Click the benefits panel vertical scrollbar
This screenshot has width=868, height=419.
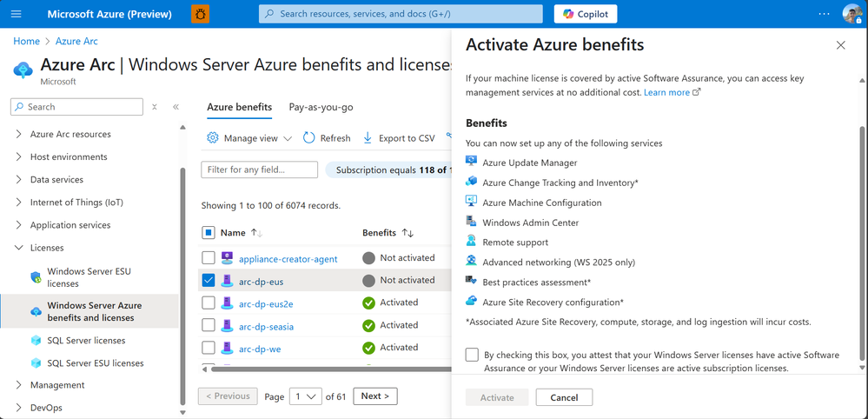(x=861, y=243)
